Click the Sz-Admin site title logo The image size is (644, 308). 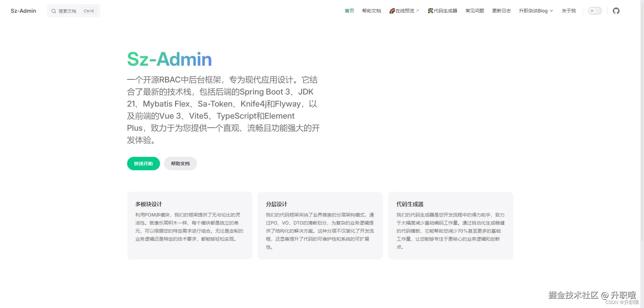(x=23, y=11)
